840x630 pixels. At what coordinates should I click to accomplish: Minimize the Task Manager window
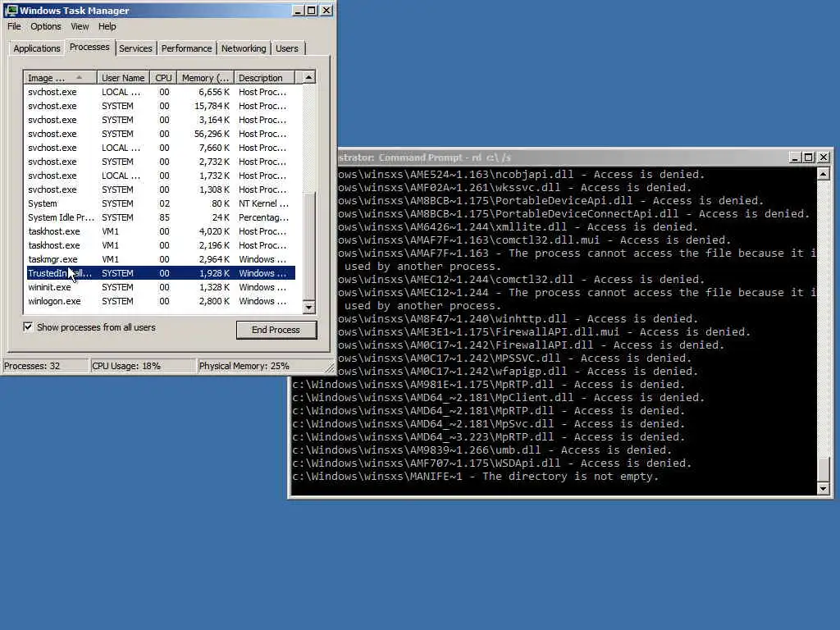[x=298, y=10]
